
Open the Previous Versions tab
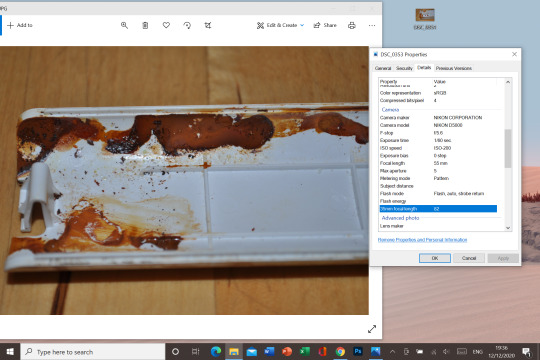coord(454,68)
